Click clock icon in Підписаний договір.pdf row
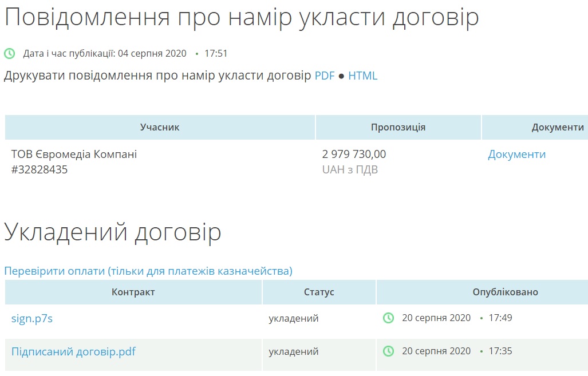The height and width of the screenshot is (376, 588). [388, 351]
